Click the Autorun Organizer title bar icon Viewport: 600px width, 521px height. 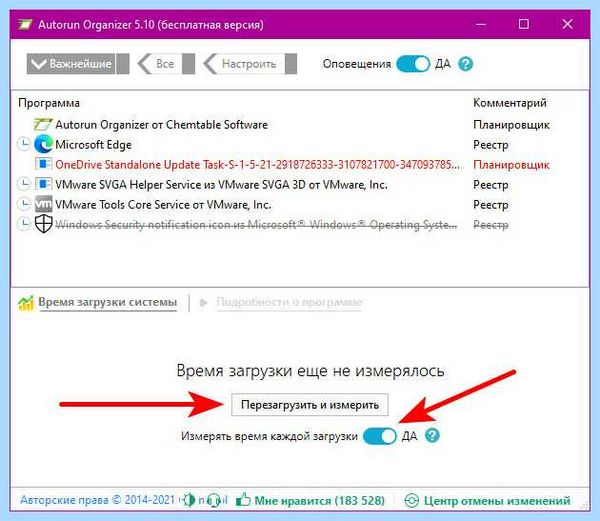pyautogui.click(x=25, y=24)
